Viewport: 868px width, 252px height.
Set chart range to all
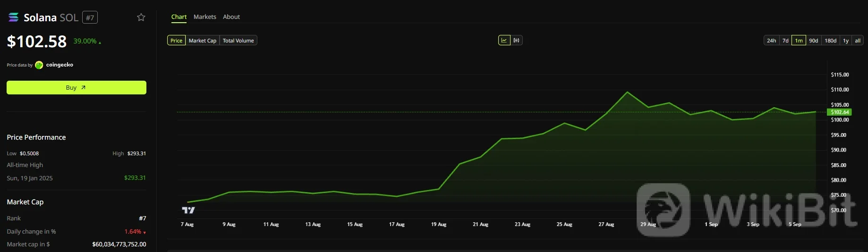click(x=858, y=41)
